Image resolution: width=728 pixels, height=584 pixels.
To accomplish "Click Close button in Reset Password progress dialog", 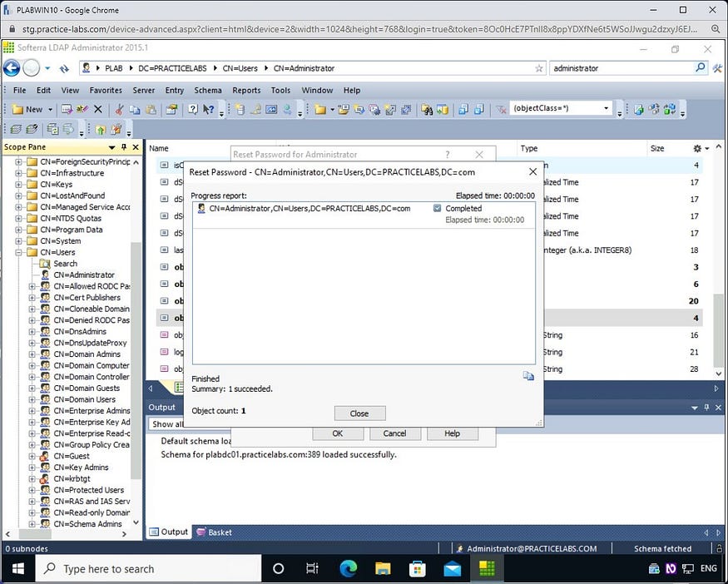I will click(x=359, y=413).
